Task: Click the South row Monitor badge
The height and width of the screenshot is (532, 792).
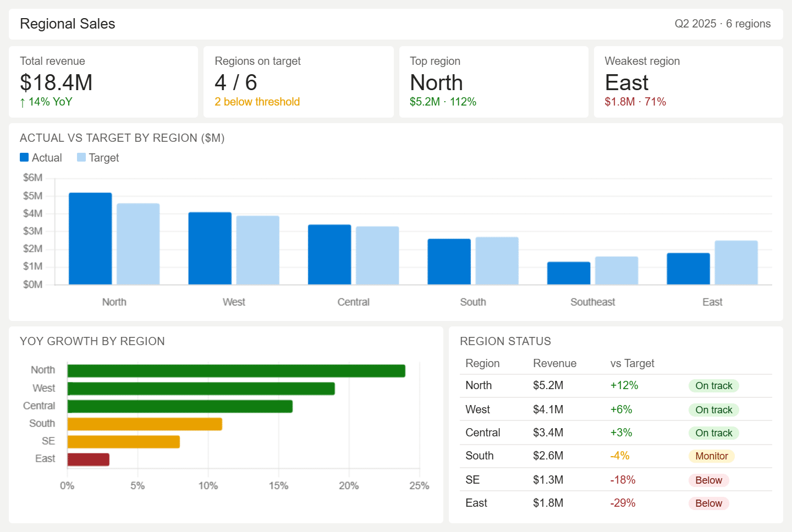Action: click(712, 456)
